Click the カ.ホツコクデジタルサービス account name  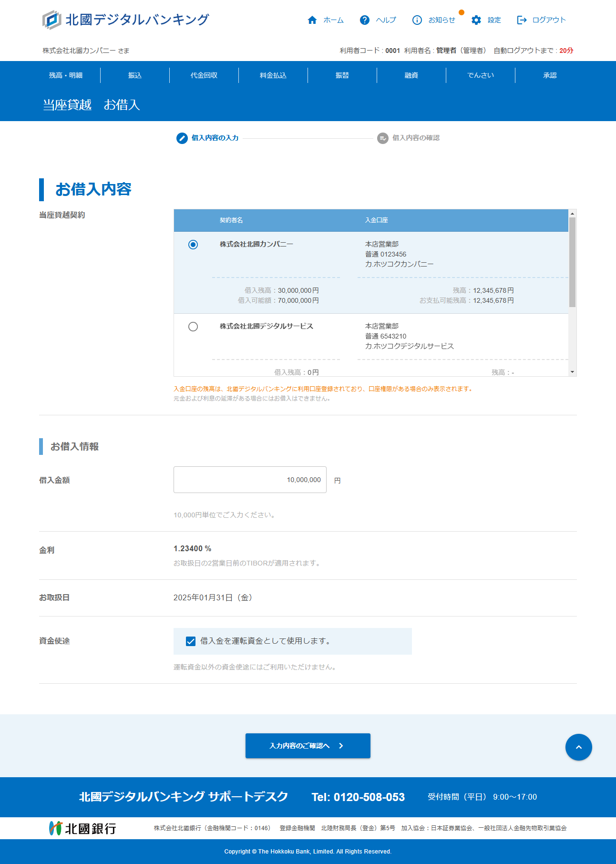[410, 347]
